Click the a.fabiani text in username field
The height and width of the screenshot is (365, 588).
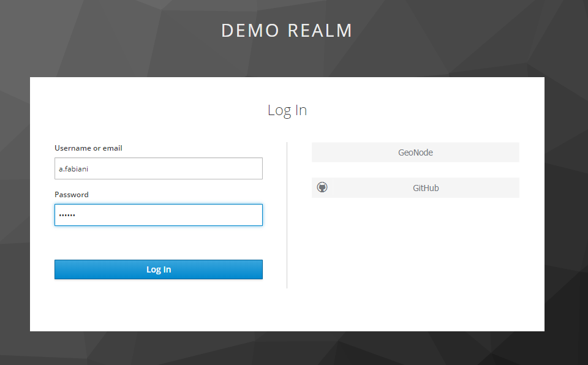[x=74, y=168]
